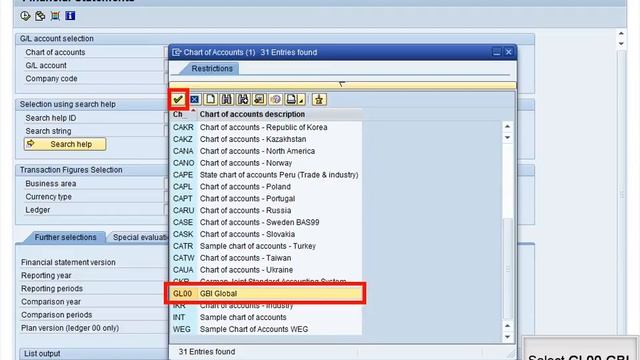Select CATR Turkey sample chart row
The width and height of the screenshot is (640, 360).
coord(266,246)
